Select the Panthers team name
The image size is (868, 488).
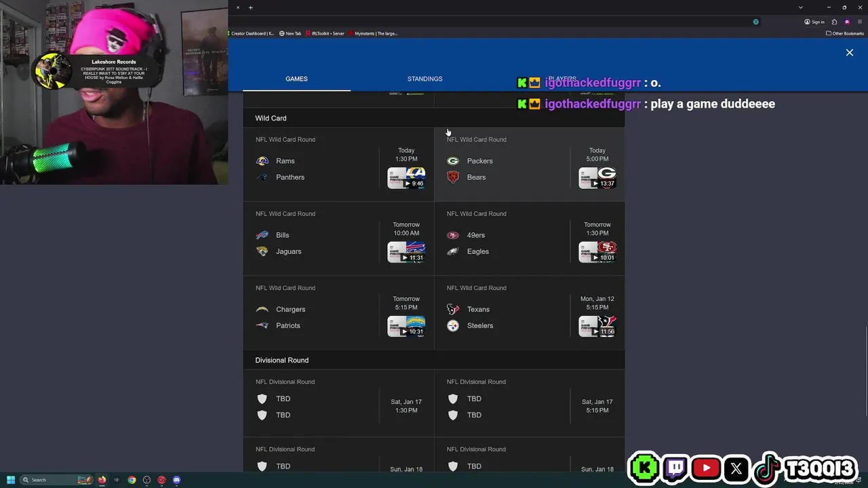[290, 177]
